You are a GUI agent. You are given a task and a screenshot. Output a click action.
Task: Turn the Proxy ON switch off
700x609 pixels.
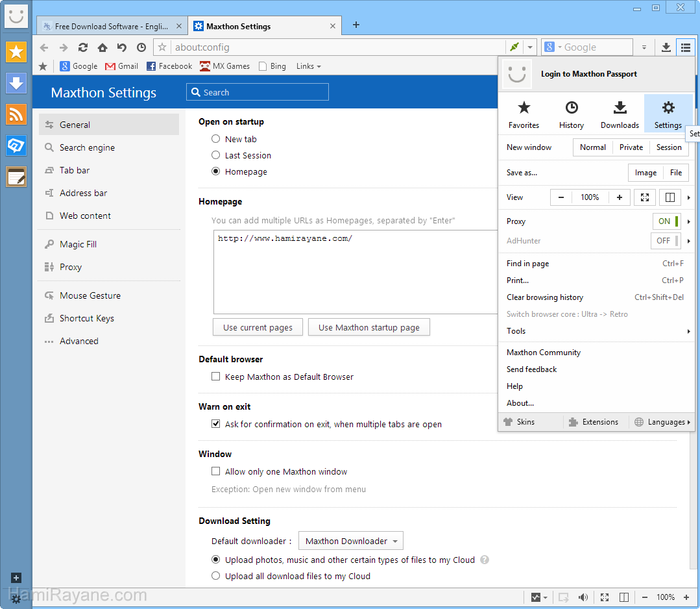[x=666, y=221]
